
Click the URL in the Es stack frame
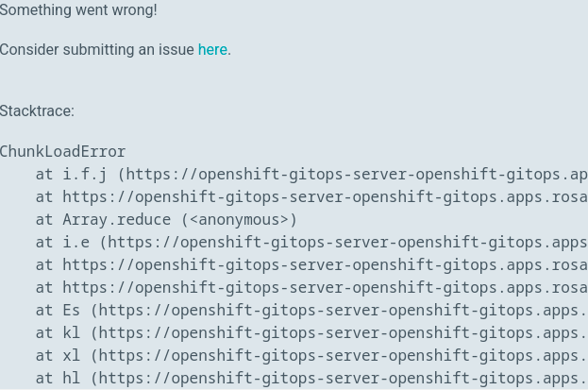coord(343,310)
